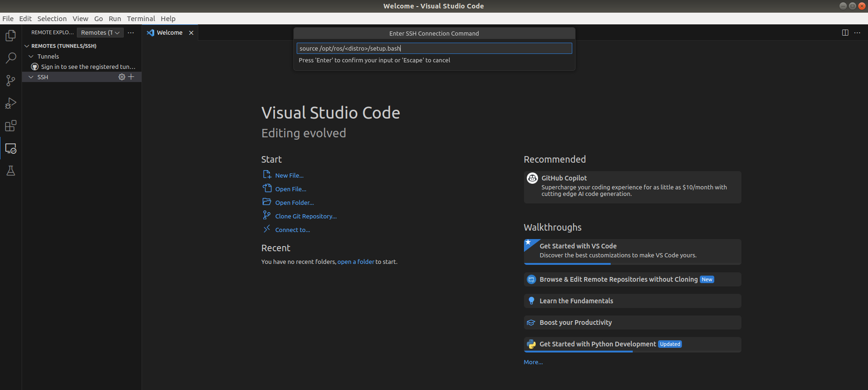Open the Extensions view icon
This screenshot has height=390, width=868.
click(x=11, y=126)
